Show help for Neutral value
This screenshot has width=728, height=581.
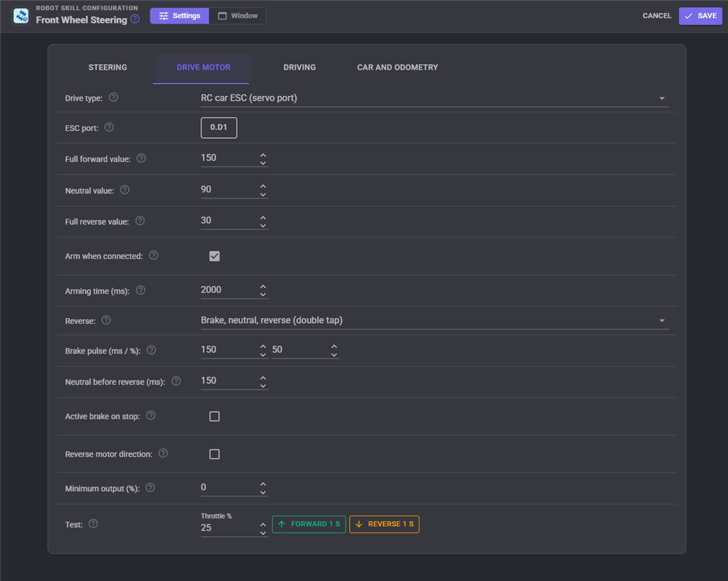[125, 190]
